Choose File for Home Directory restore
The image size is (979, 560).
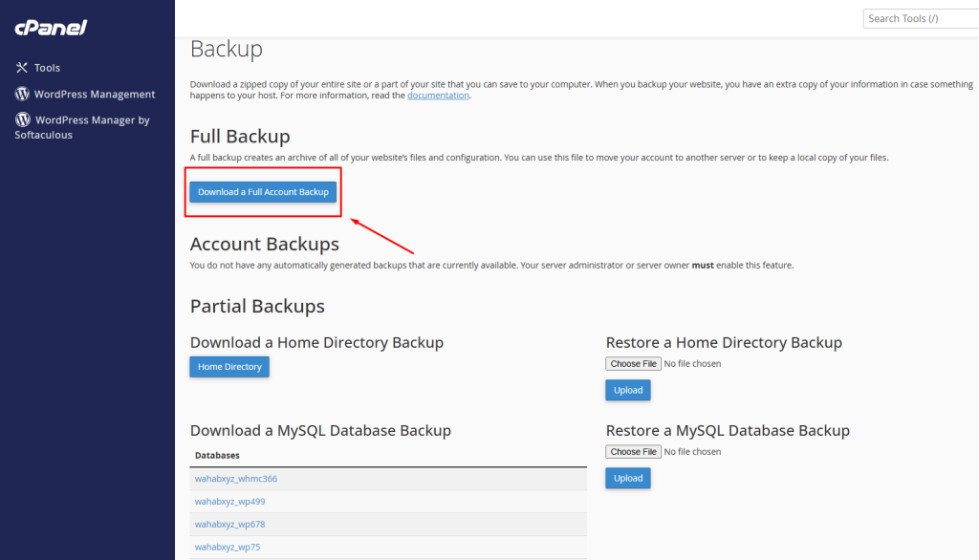(x=633, y=364)
